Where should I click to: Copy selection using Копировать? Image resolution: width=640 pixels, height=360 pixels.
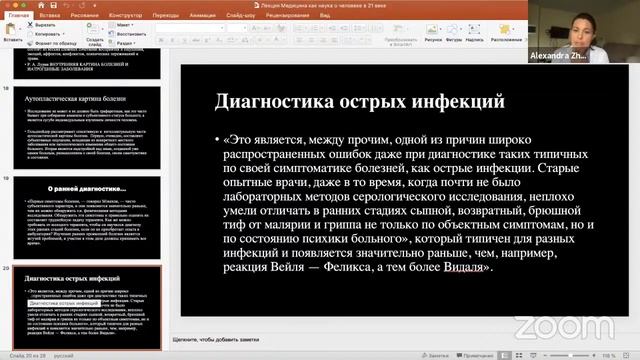[44, 34]
